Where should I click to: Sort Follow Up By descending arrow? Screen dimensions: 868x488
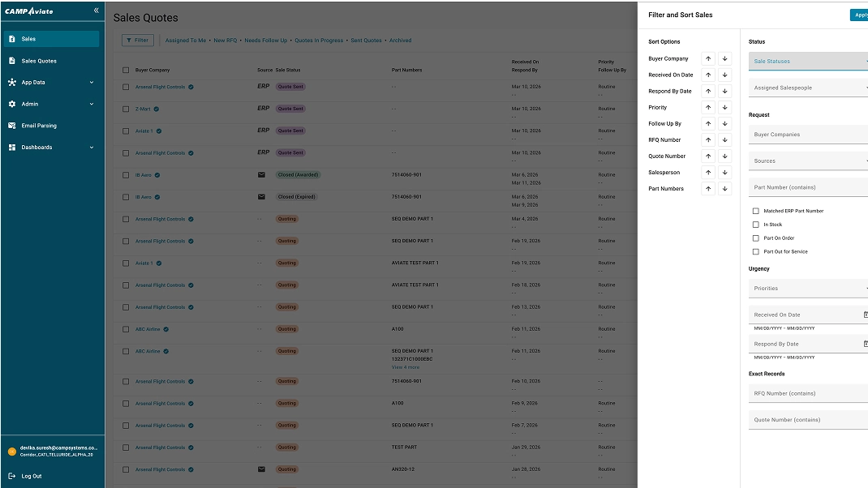tap(724, 123)
